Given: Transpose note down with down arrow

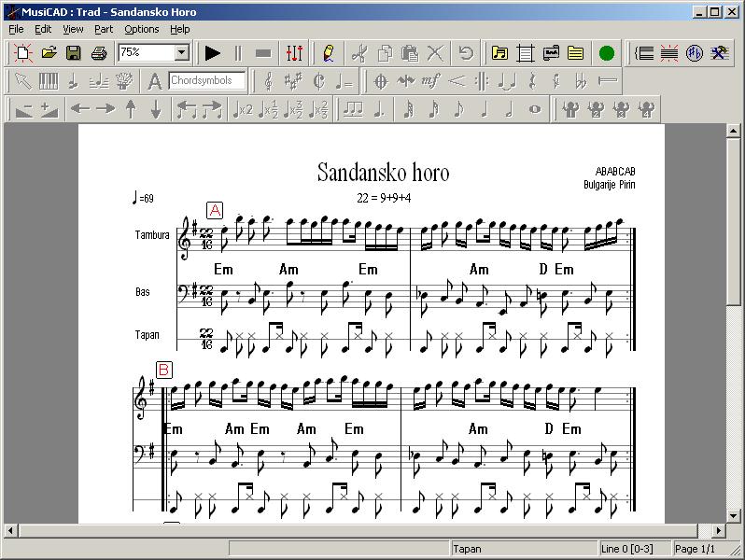Looking at the screenshot, I should 156,109.
